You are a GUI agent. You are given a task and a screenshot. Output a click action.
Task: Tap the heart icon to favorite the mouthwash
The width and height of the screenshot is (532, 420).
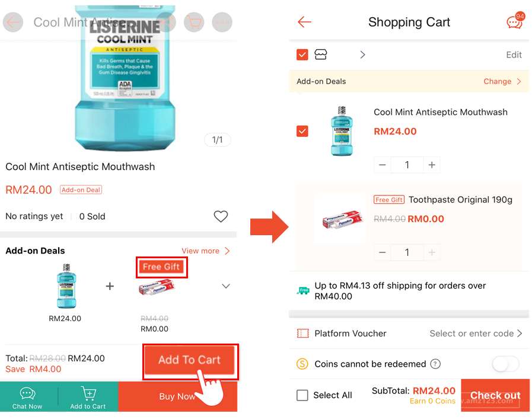point(221,217)
